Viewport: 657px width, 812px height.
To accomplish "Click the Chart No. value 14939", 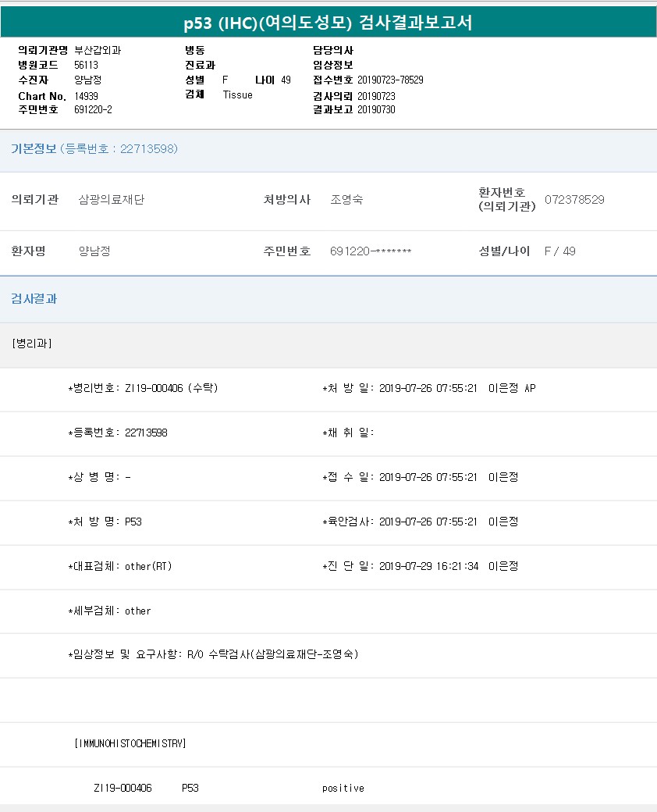I will (x=86, y=95).
